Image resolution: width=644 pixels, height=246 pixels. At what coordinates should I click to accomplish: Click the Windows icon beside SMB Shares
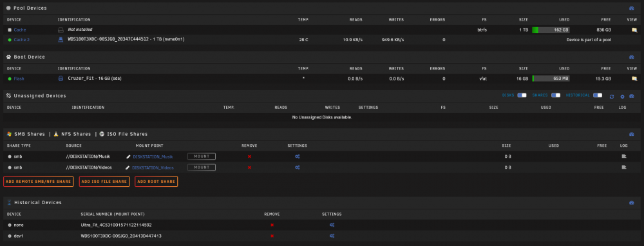[9, 134]
